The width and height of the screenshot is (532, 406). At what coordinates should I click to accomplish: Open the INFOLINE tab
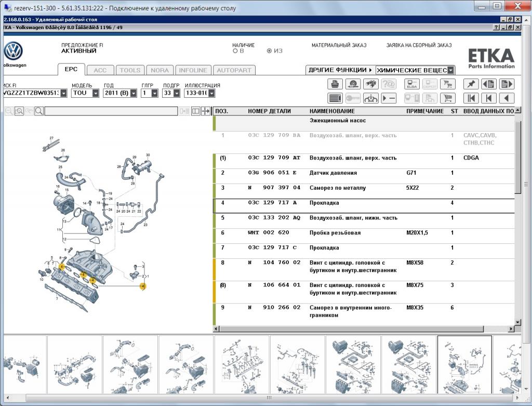[193, 70]
